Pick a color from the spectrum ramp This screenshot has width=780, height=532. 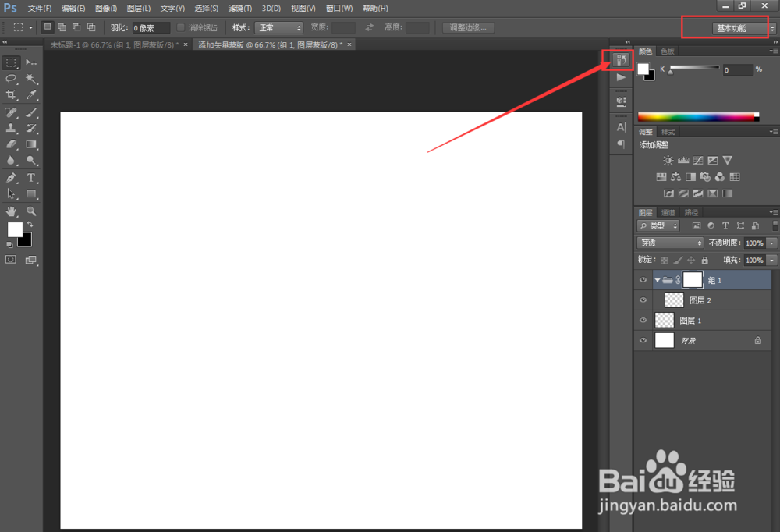coord(698,117)
